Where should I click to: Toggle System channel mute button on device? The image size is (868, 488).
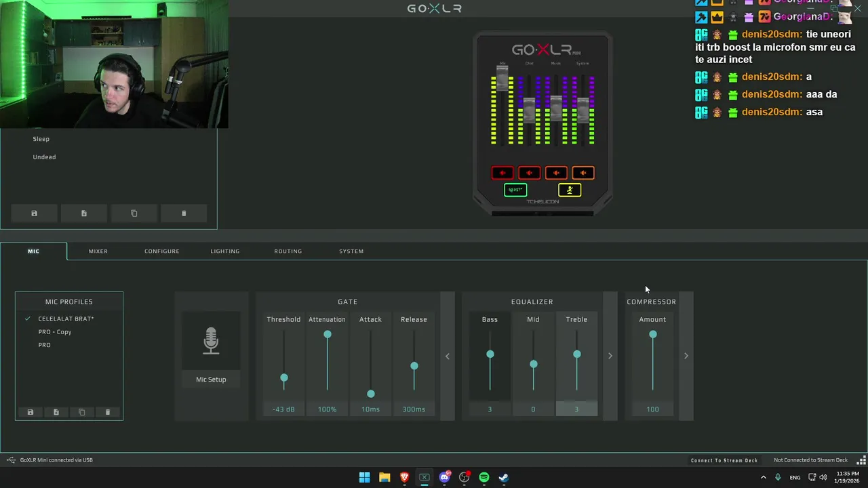tap(583, 173)
